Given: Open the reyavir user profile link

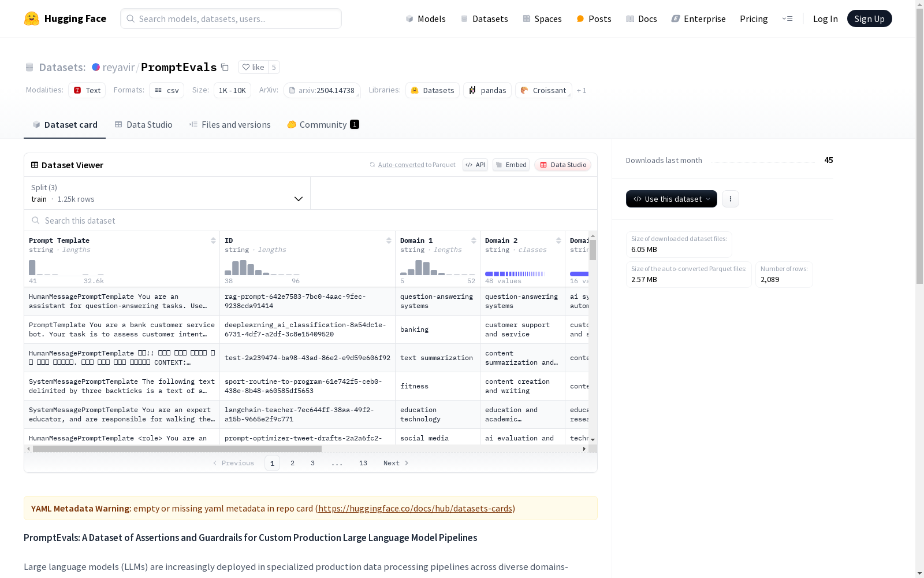Looking at the screenshot, I should click(x=118, y=67).
